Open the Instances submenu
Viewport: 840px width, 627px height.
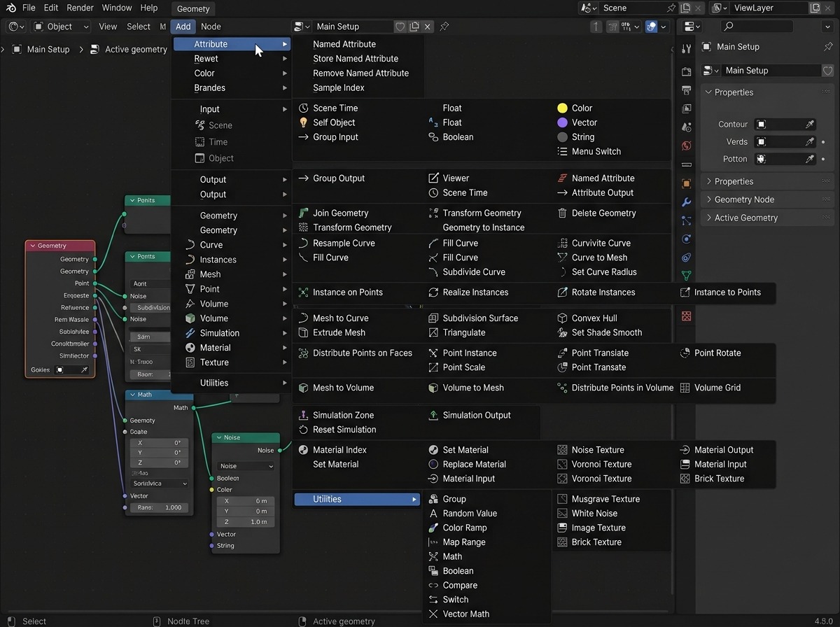point(232,260)
